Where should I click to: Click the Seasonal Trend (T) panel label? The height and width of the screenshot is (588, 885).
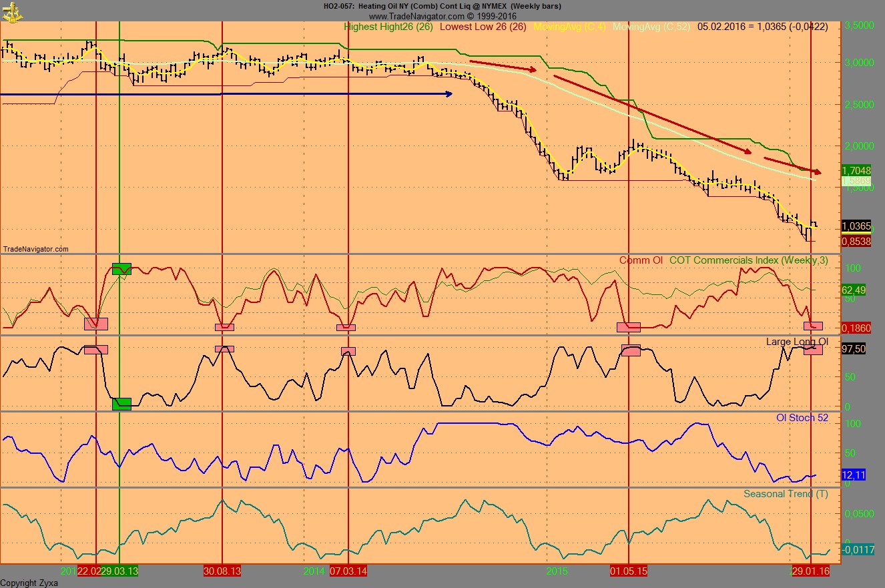click(x=785, y=493)
